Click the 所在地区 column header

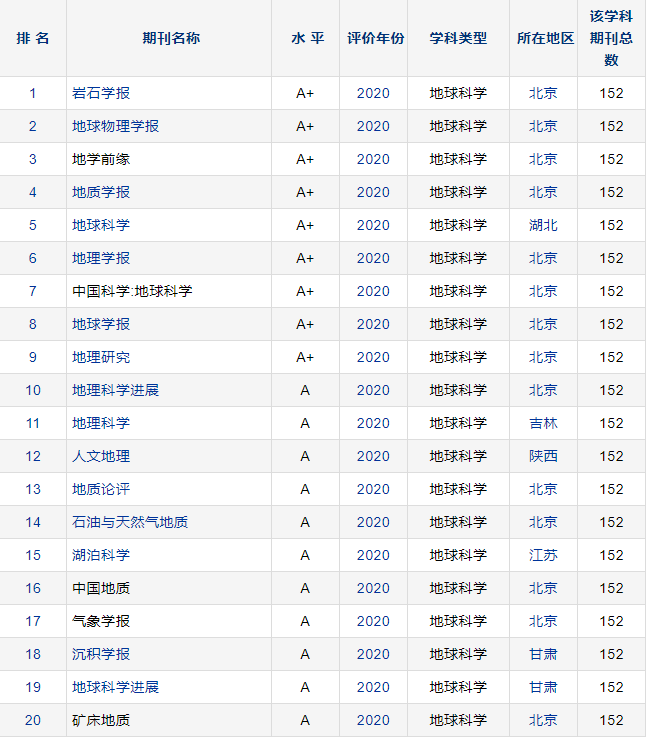[x=545, y=38]
